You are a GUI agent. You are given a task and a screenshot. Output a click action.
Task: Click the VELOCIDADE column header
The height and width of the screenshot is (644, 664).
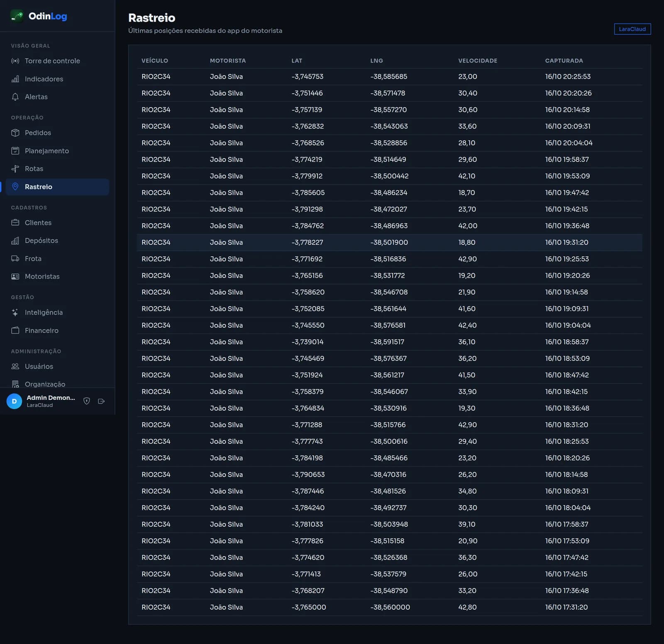click(478, 61)
